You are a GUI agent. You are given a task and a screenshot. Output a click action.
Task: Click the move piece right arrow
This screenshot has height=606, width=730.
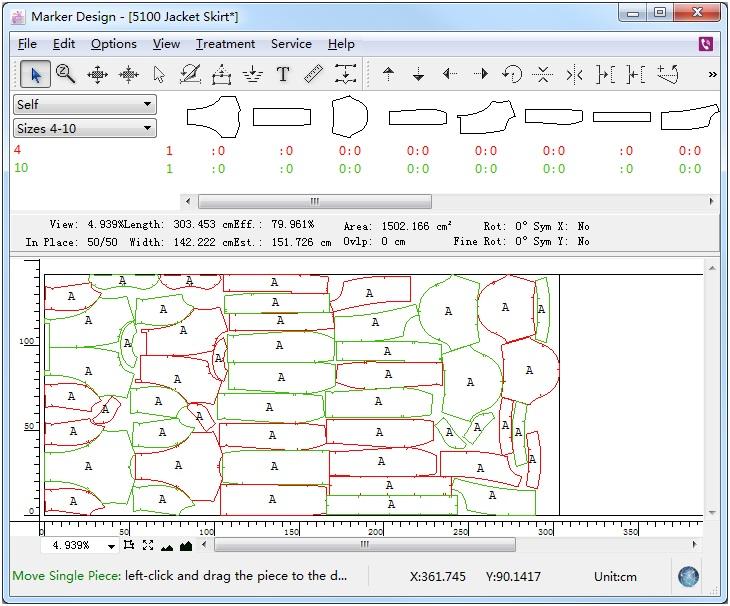pos(481,74)
